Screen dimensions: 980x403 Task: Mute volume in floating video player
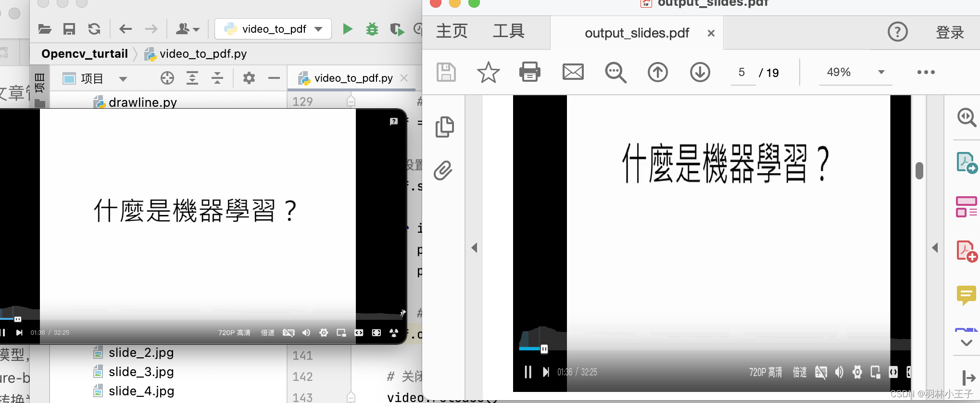click(x=306, y=333)
